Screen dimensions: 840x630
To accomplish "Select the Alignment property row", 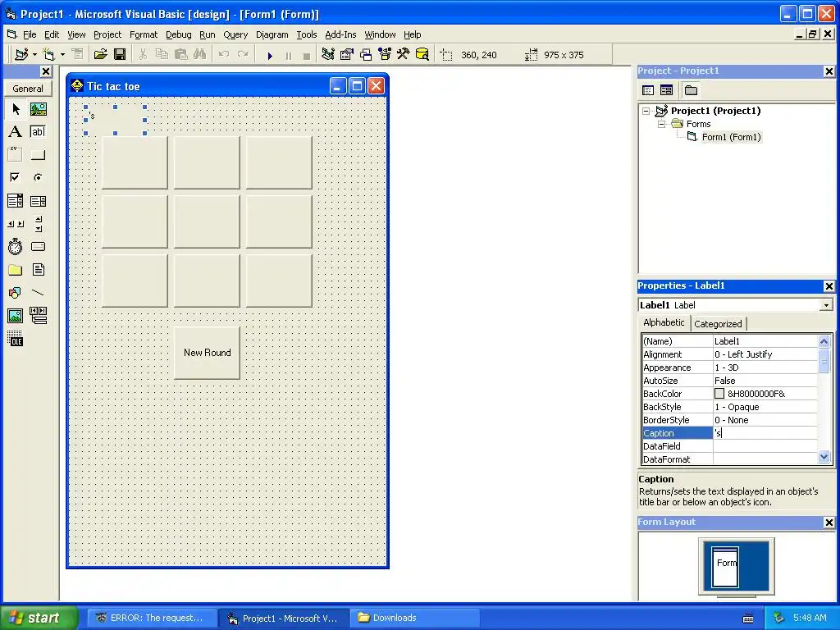I will pyautogui.click(x=729, y=354).
